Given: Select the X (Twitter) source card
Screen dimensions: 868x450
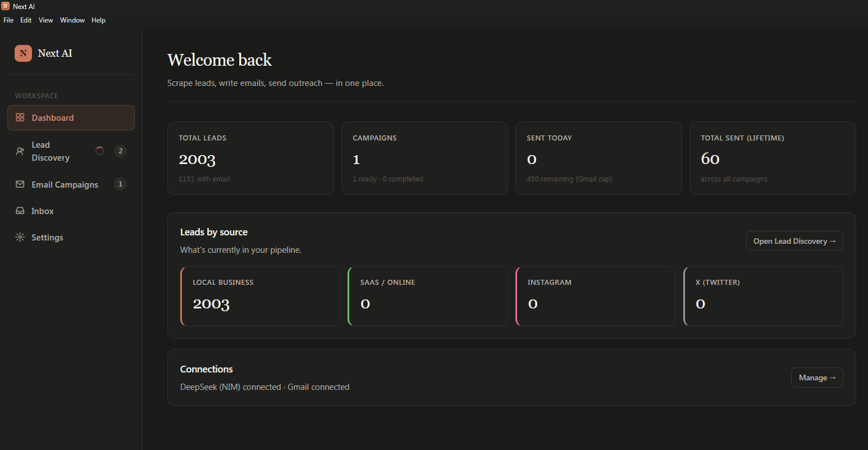Looking at the screenshot, I should [x=763, y=296].
